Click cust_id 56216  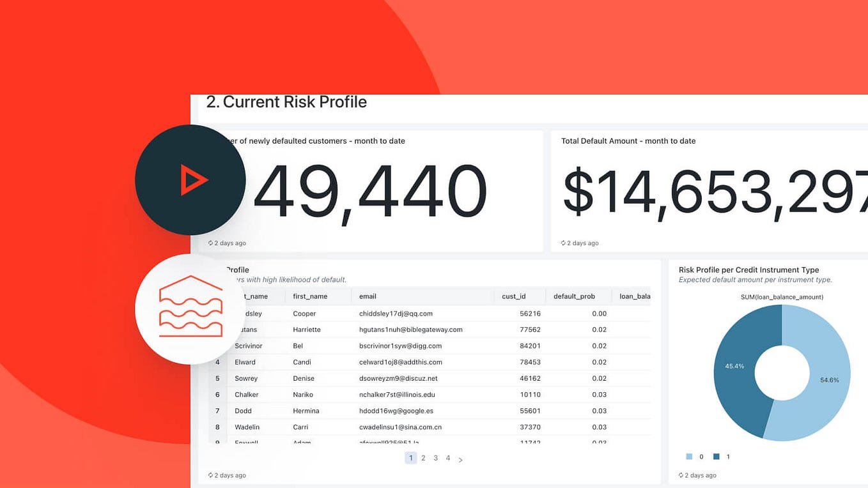[531, 314]
